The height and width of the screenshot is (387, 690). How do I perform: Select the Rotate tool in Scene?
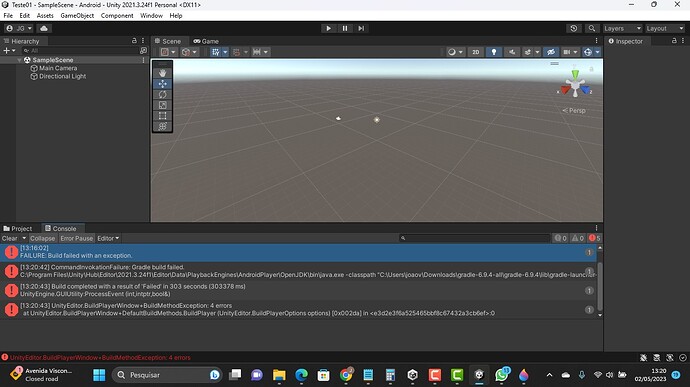point(162,94)
